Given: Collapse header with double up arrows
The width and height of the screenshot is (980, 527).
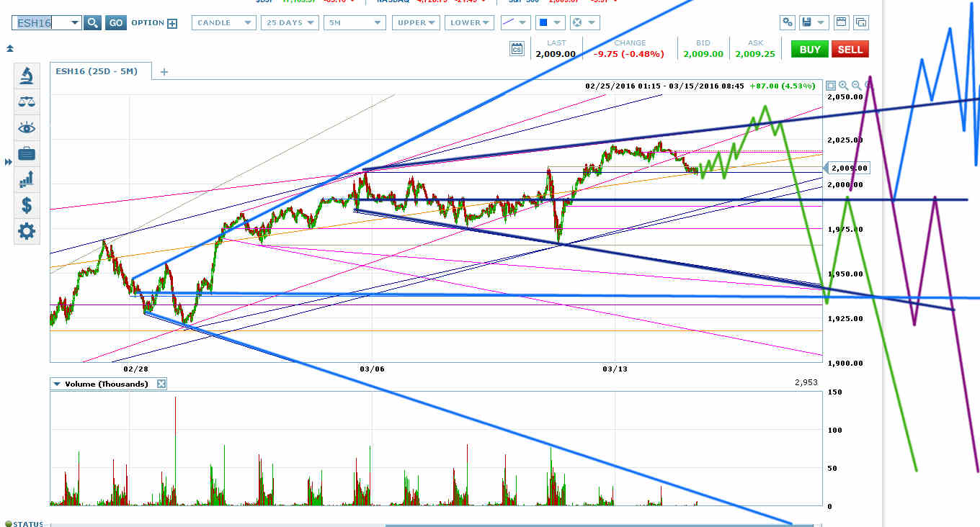Looking at the screenshot, I should (x=10, y=49).
